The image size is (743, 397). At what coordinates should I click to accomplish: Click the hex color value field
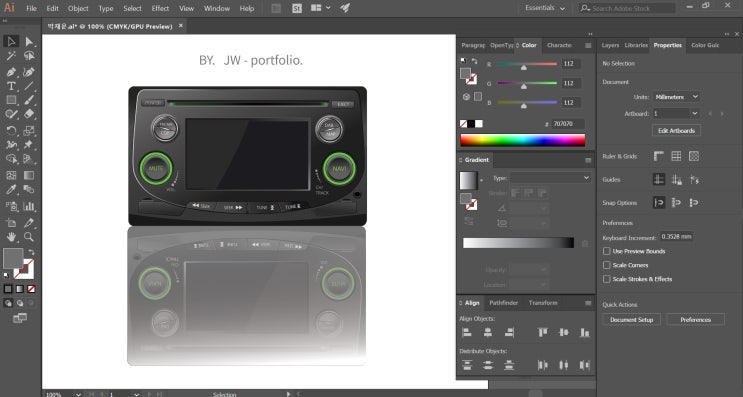tap(567, 124)
